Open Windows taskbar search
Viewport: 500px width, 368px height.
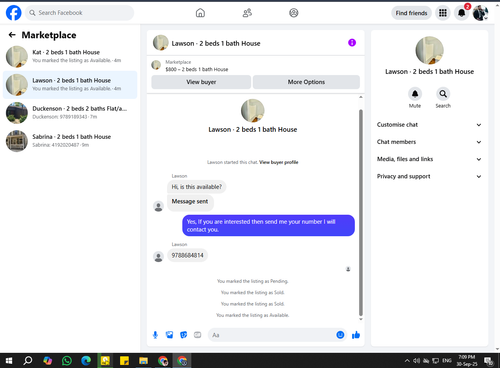pos(28,360)
